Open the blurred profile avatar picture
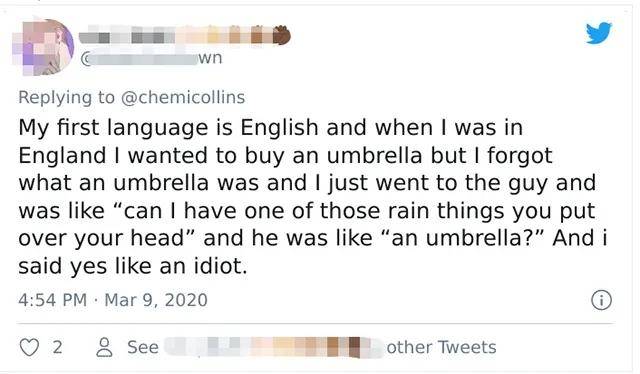640x374 pixels. [43, 47]
